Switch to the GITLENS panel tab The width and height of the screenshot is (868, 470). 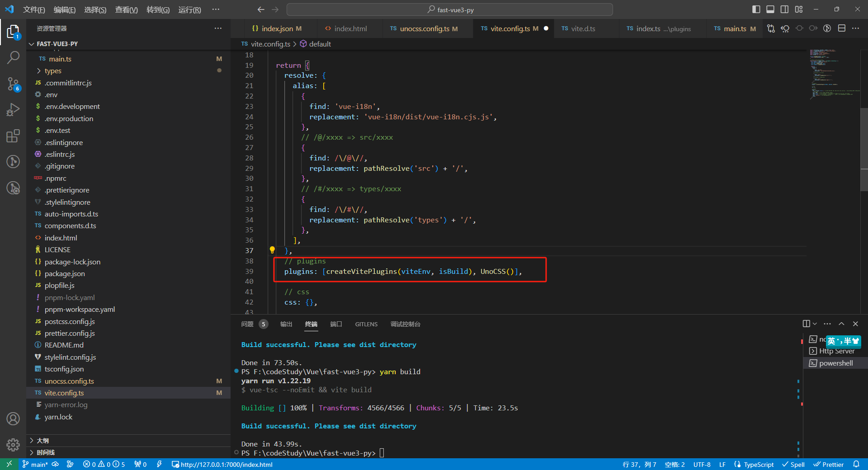click(x=366, y=324)
